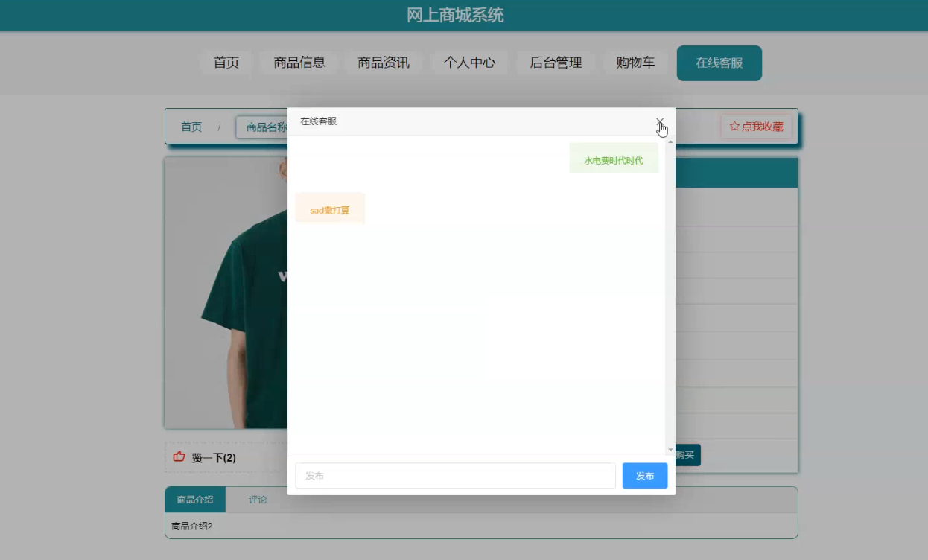928x560 pixels.
Task: Click the 网上商城系统 site title
Action: pos(455,15)
